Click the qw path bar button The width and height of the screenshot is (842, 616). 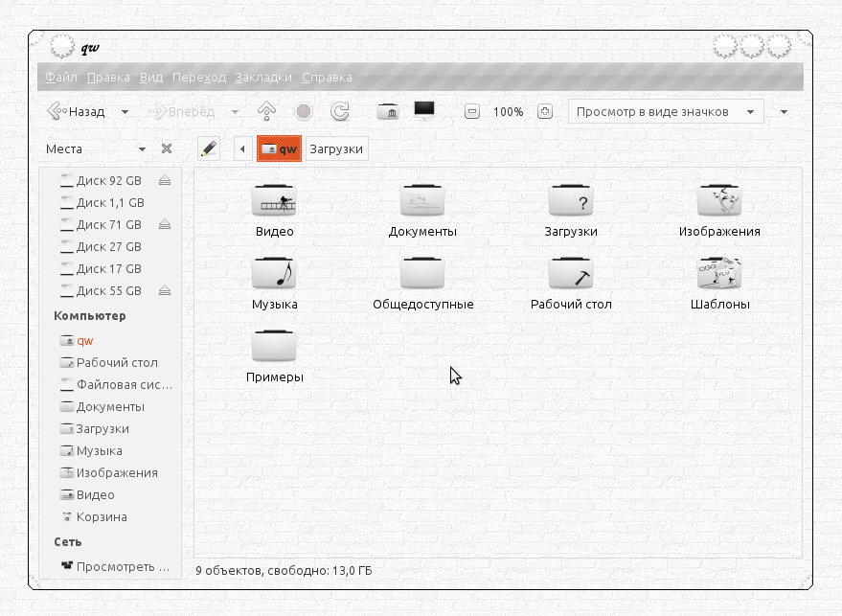280,148
